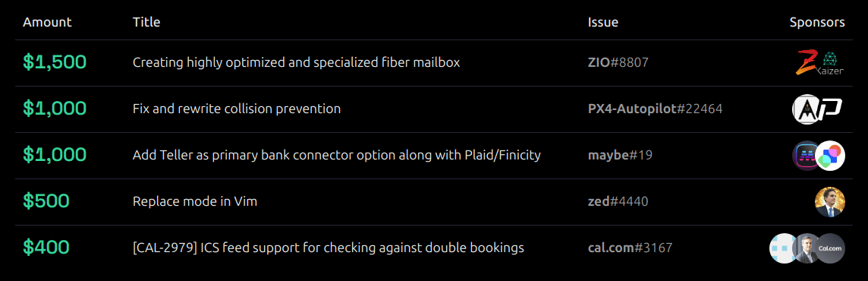Click the Amount column header
Image resolution: width=868 pixels, height=281 pixels.
click(x=47, y=22)
